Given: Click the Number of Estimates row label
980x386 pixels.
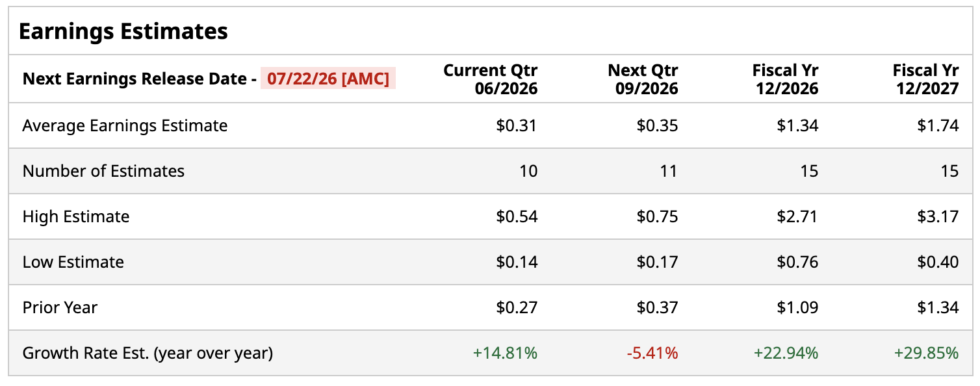Looking at the screenshot, I should [103, 171].
